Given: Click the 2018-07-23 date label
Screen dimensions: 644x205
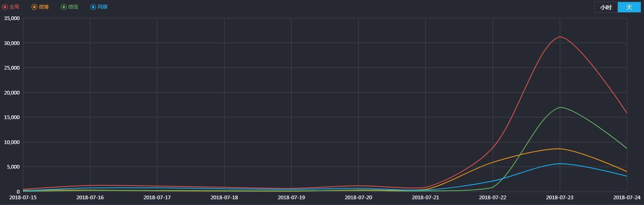Looking at the screenshot, I should (559, 198).
